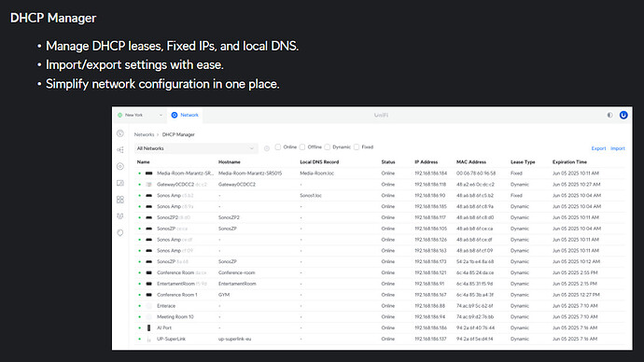Click hostname GYM
Image resolution: width=644 pixels, height=362 pixels.
(x=224, y=295)
